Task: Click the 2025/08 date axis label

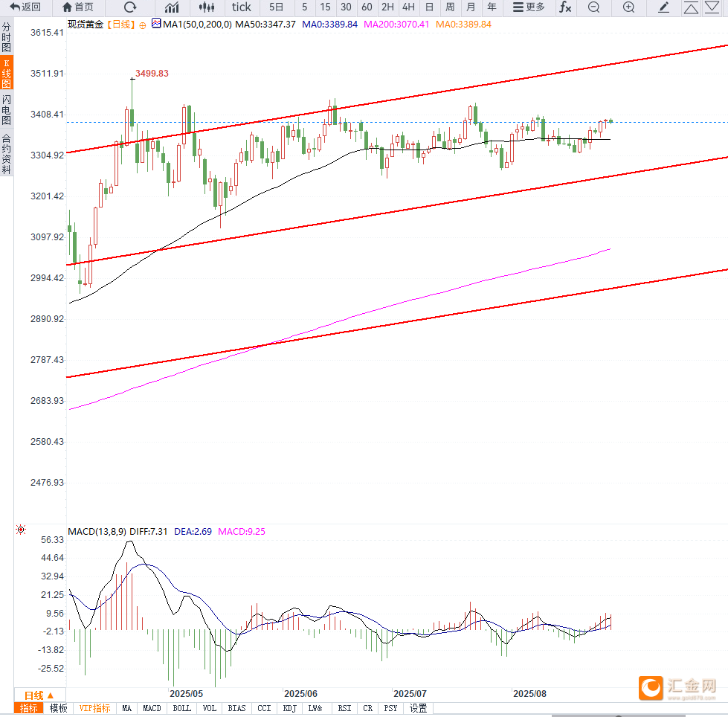Action: 529,694
